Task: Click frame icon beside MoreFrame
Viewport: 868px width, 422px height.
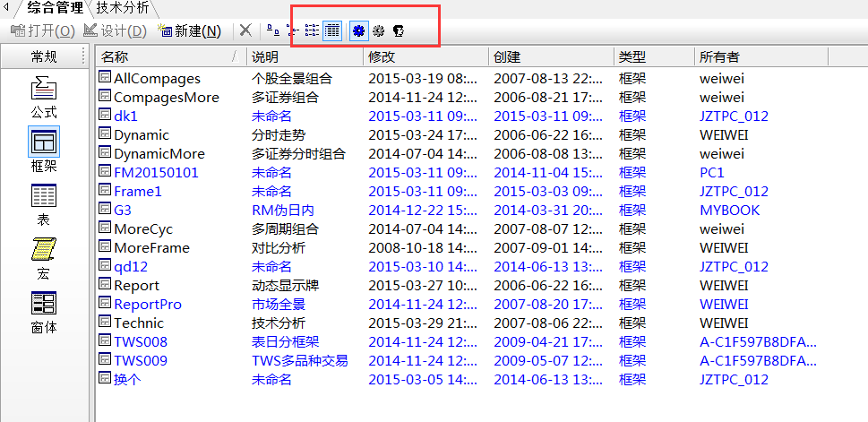Action: click(x=105, y=246)
